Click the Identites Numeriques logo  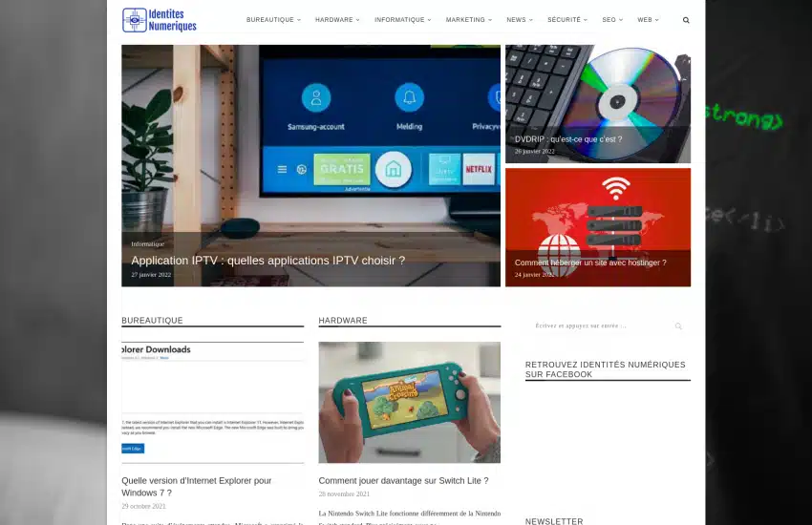click(160, 20)
